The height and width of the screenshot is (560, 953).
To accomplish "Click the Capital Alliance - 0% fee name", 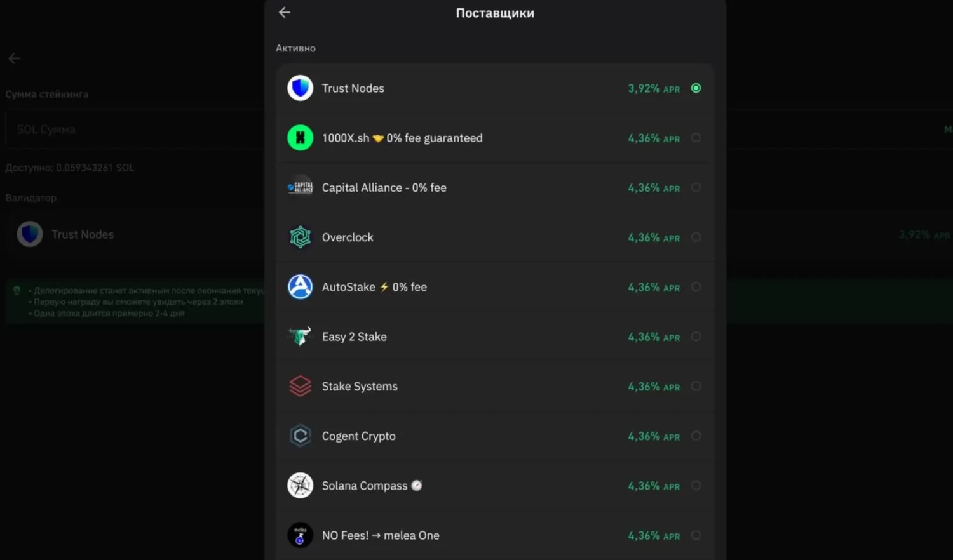I will [x=384, y=188].
